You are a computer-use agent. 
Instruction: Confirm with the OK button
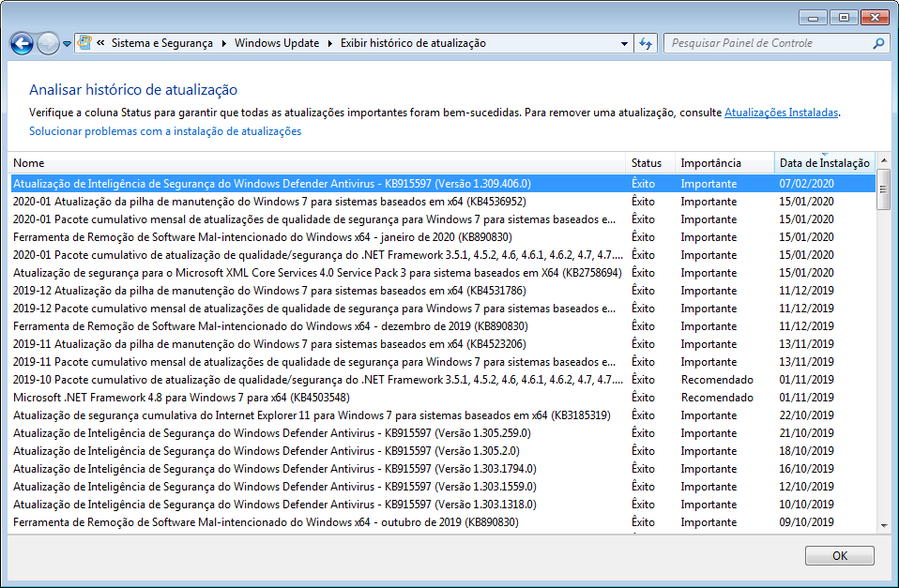tap(839, 555)
